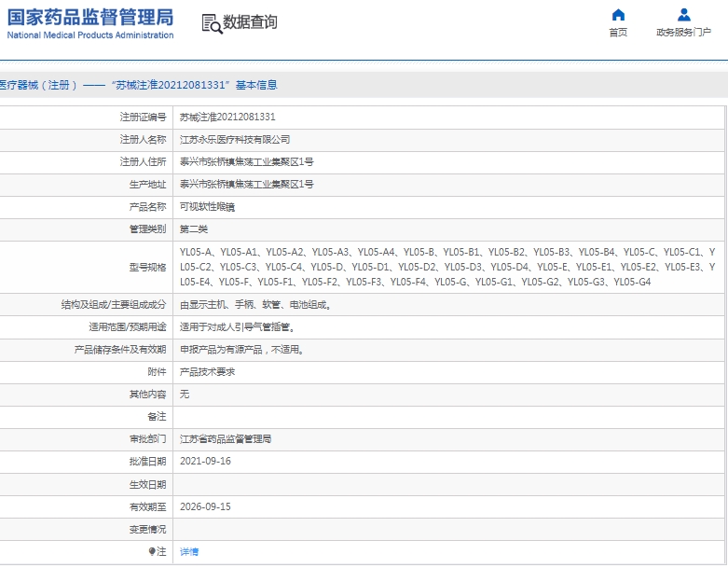728x568 pixels.
Task: Click the 型号规格 label
Action: coord(147,268)
